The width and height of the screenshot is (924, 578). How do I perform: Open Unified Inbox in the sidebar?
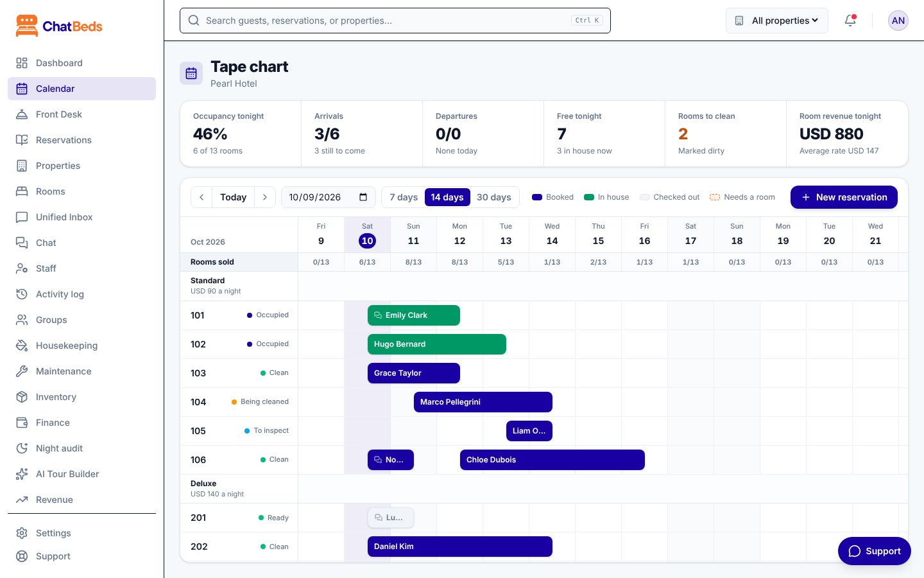(81, 217)
